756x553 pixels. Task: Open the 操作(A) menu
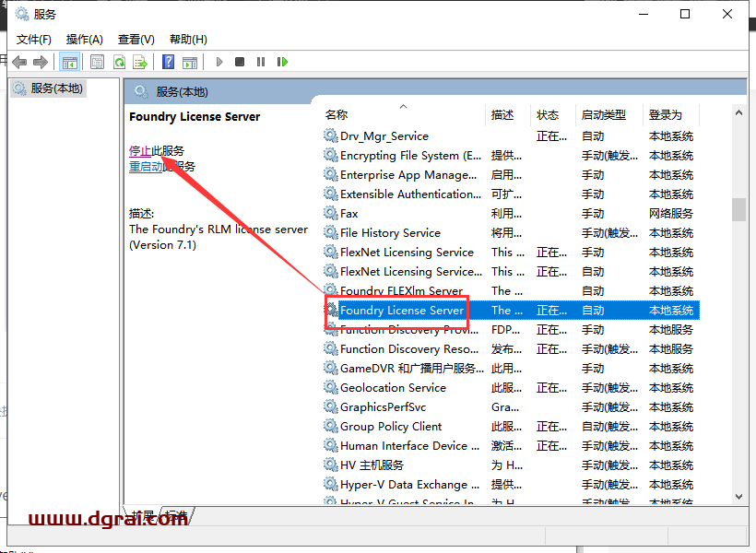click(85, 40)
